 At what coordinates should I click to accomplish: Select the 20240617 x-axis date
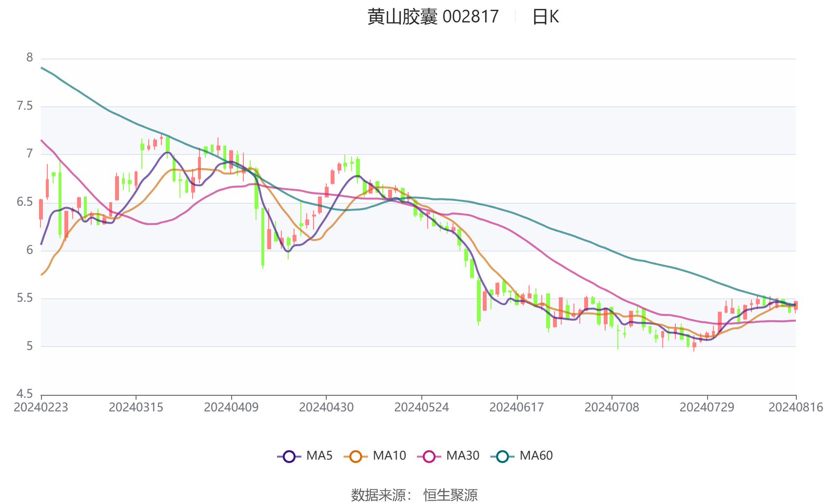516,407
